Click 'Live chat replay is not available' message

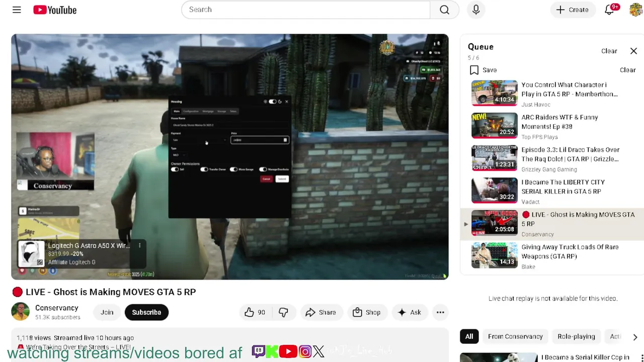click(552, 298)
